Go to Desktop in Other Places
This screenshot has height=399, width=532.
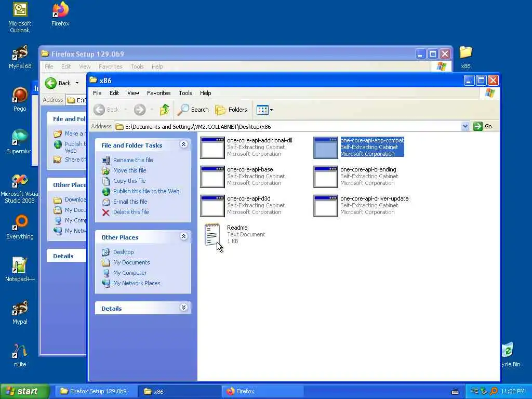(x=124, y=252)
